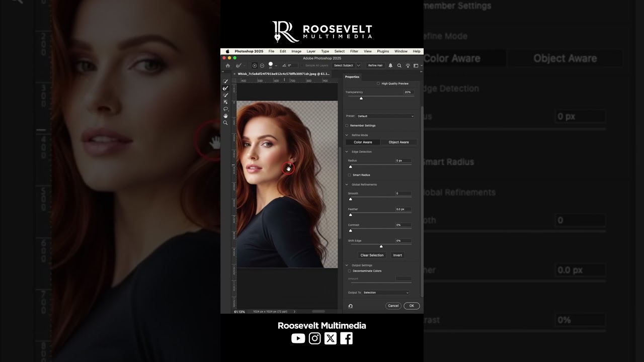
Task: Click the Invert button
Action: pyautogui.click(x=397, y=255)
